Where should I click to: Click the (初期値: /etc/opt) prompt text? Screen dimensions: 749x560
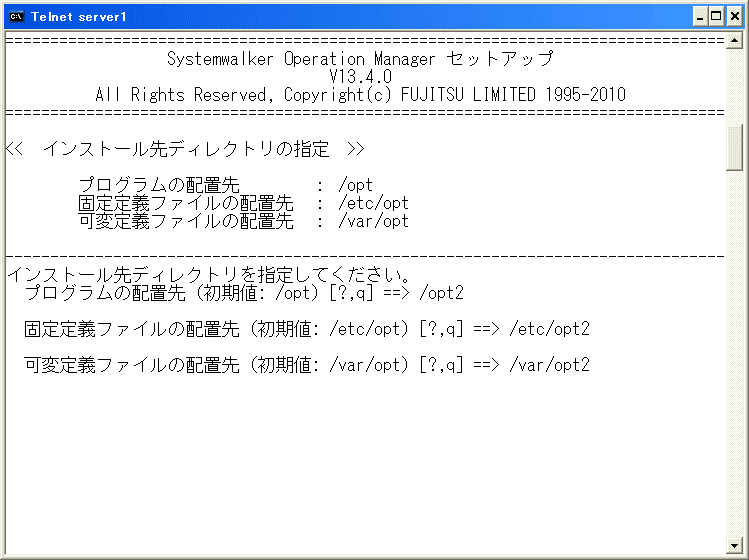tap(329, 329)
